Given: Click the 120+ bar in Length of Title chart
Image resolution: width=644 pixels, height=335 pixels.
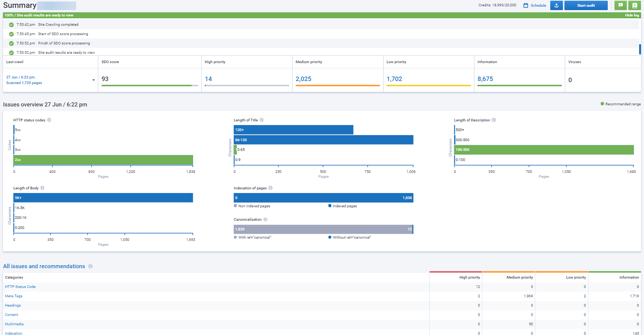Looking at the screenshot, I should coord(294,130).
